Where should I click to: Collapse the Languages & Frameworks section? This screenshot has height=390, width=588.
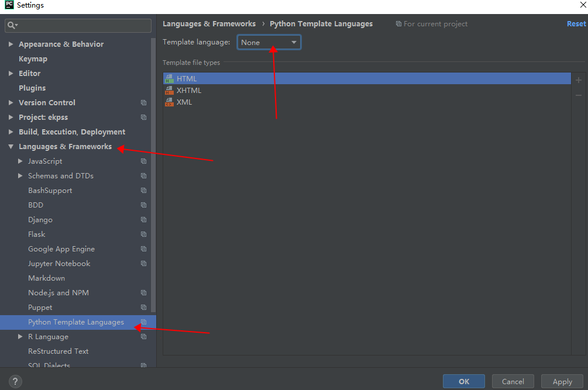click(x=11, y=146)
